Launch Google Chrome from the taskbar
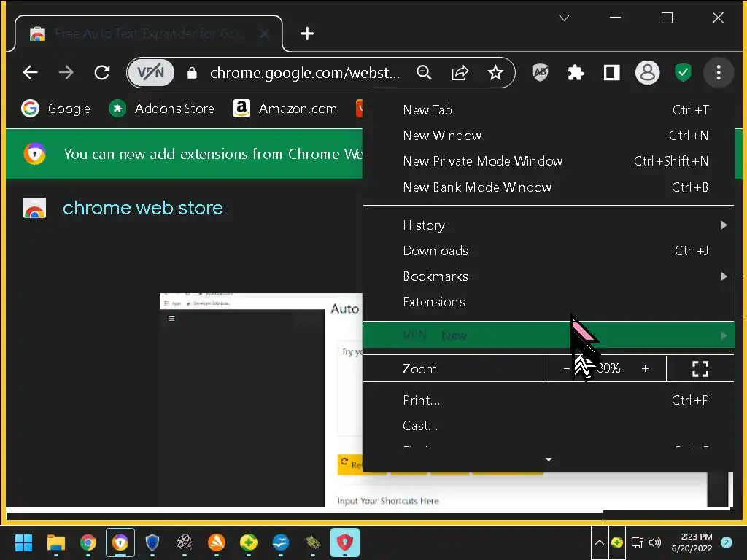 coord(88,542)
